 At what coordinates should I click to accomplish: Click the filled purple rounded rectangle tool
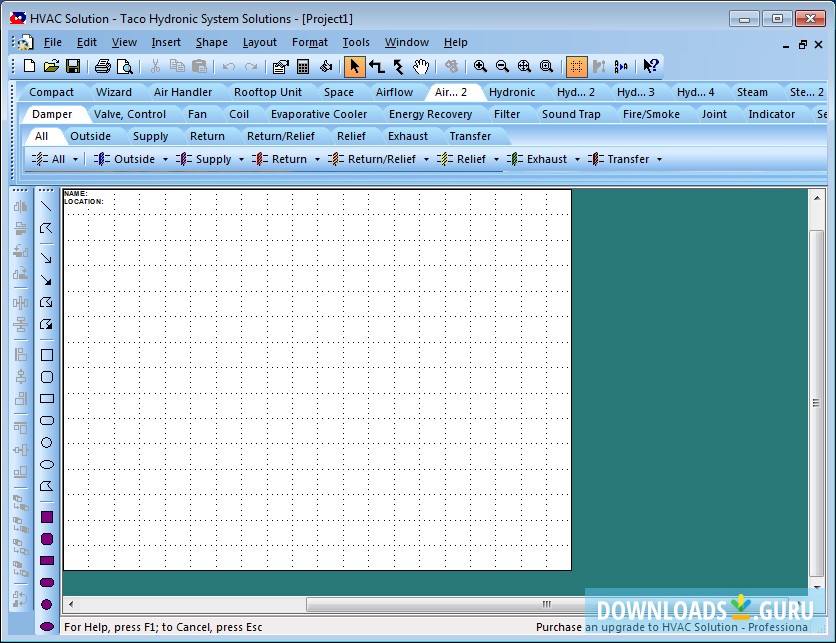tap(47, 583)
